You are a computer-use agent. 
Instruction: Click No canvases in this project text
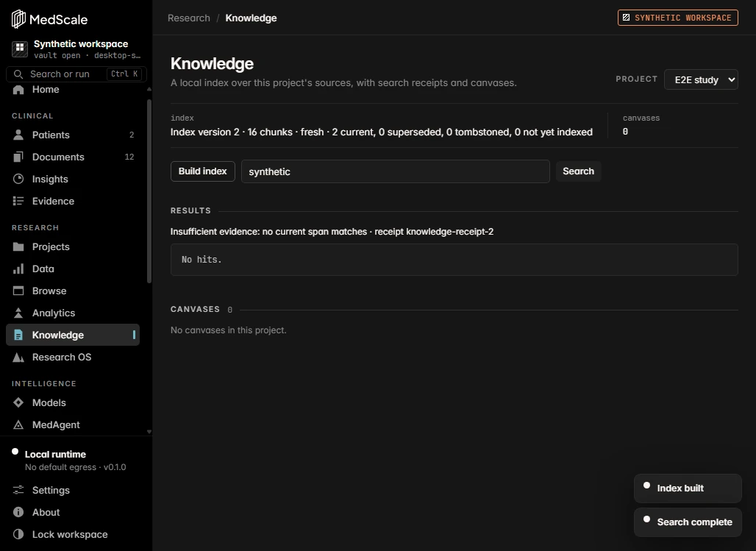[x=229, y=330]
